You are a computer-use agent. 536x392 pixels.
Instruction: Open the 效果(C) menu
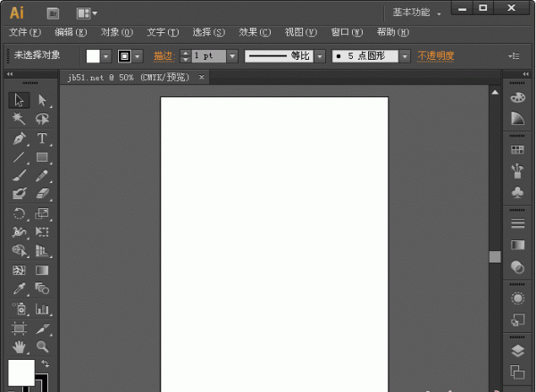(255, 32)
